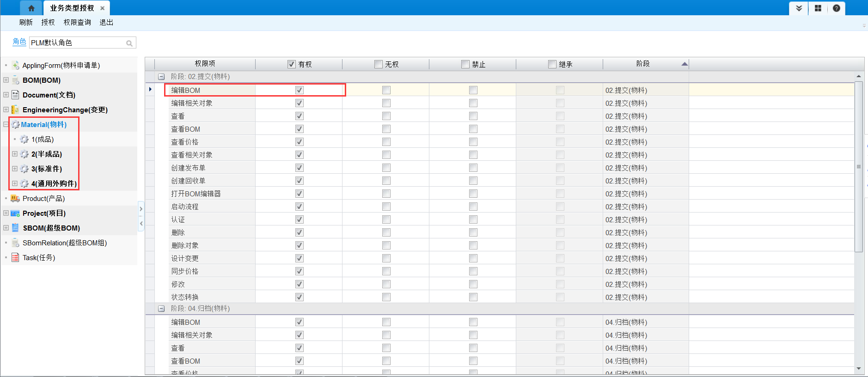Click the search magnifier in role field
Viewport: 868px width, 377px height.
click(x=129, y=43)
